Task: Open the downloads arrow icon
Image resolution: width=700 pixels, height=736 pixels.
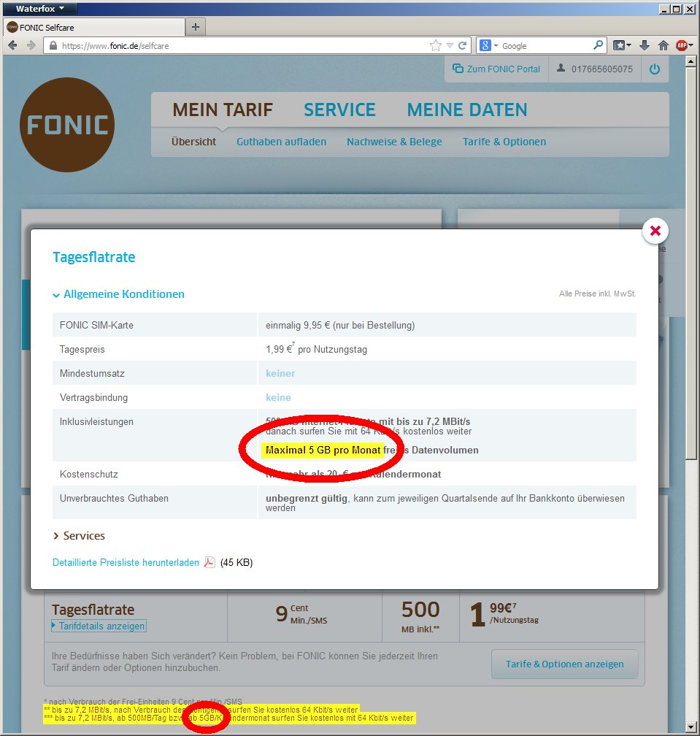Action: click(645, 45)
